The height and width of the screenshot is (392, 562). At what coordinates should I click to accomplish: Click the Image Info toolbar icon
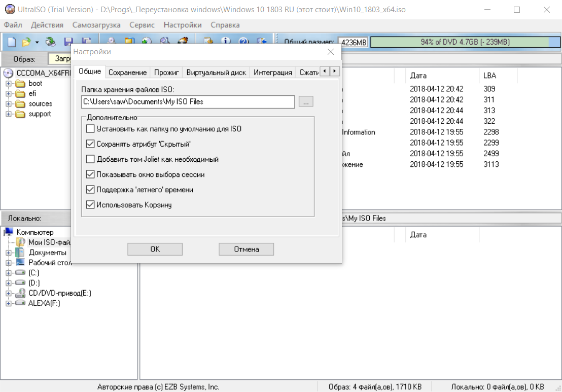click(x=226, y=40)
